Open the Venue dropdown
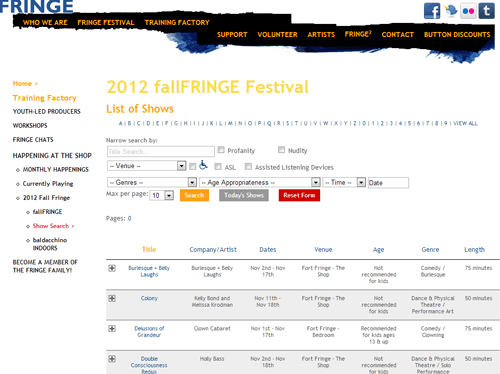The height and width of the screenshot is (374, 500). [x=146, y=166]
